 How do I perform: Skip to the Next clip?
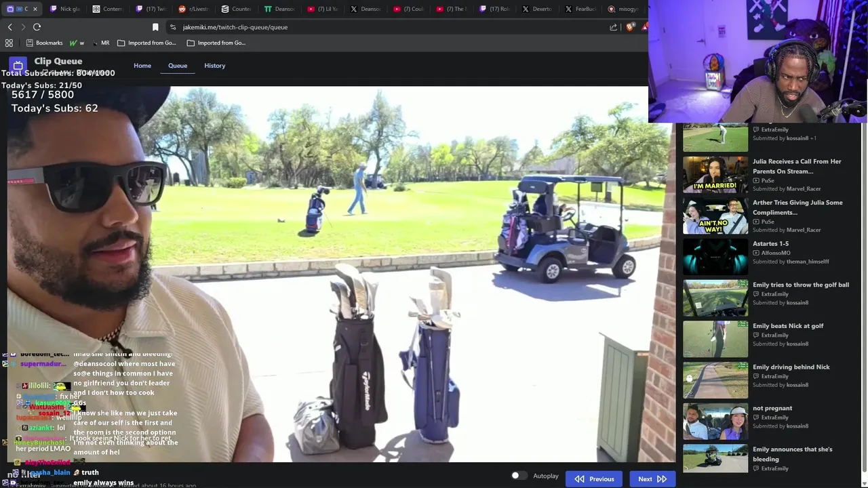[x=652, y=479]
